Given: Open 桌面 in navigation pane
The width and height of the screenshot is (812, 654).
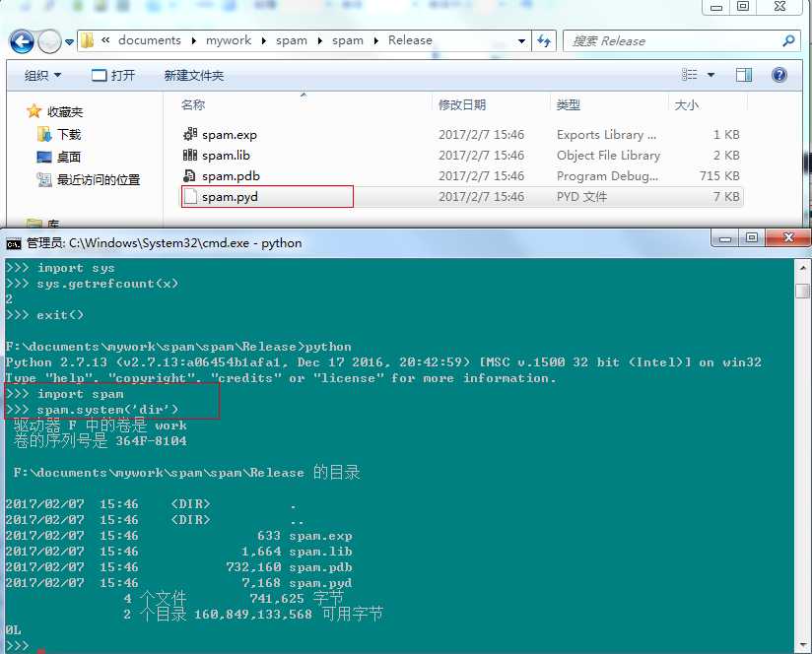Looking at the screenshot, I should tap(69, 157).
